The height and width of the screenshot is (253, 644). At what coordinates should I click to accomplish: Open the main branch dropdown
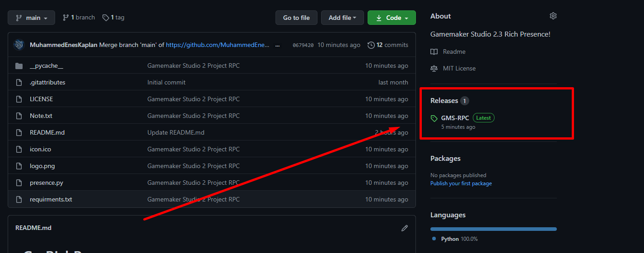(x=31, y=18)
